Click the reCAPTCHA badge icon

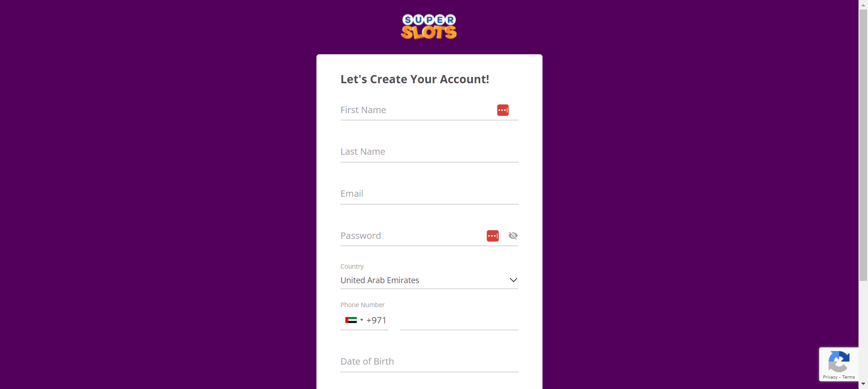(x=838, y=361)
